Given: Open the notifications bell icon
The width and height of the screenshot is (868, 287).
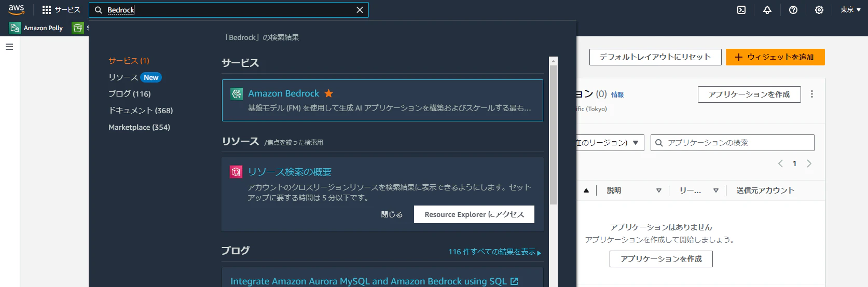Looking at the screenshot, I should pos(767,10).
